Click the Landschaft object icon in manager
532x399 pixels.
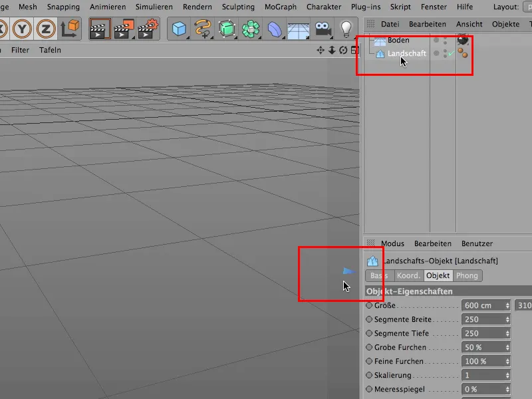pyautogui.click(x=380, y=54)
